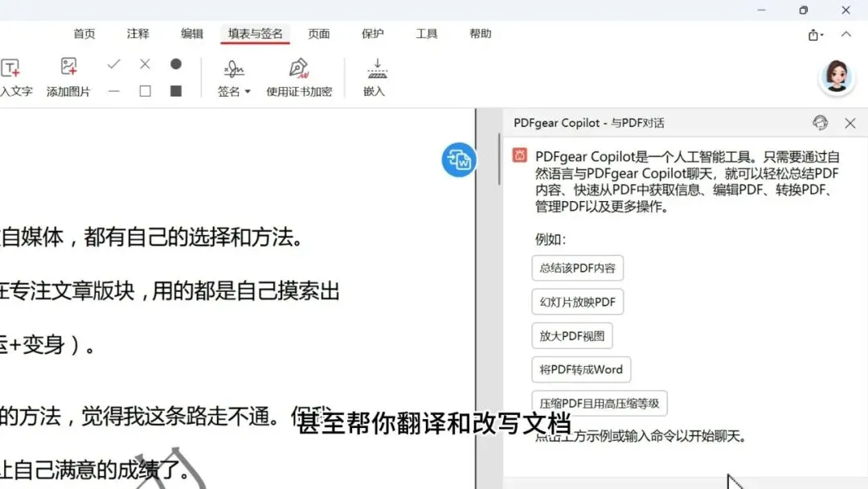Image resolution: width=868 pixels, height=489 pixels.
Task: Click the line 自媒体，都有自己的选择和方法
Action: (151, 237)
